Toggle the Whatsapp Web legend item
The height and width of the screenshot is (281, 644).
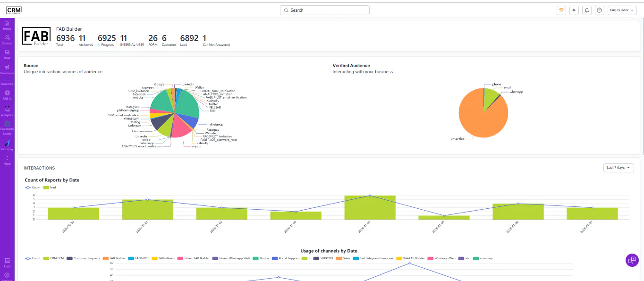point(441,258)
